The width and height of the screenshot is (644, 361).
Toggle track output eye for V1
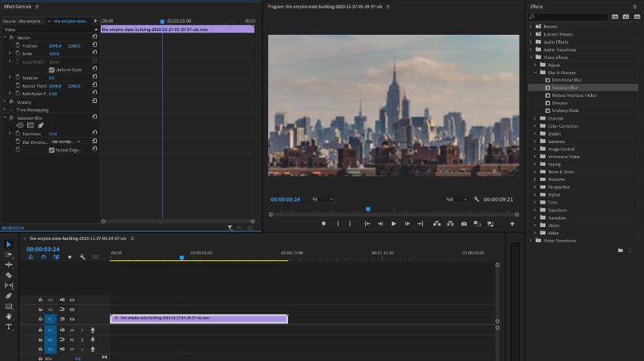pyautogui.click(x=72, y=319)
